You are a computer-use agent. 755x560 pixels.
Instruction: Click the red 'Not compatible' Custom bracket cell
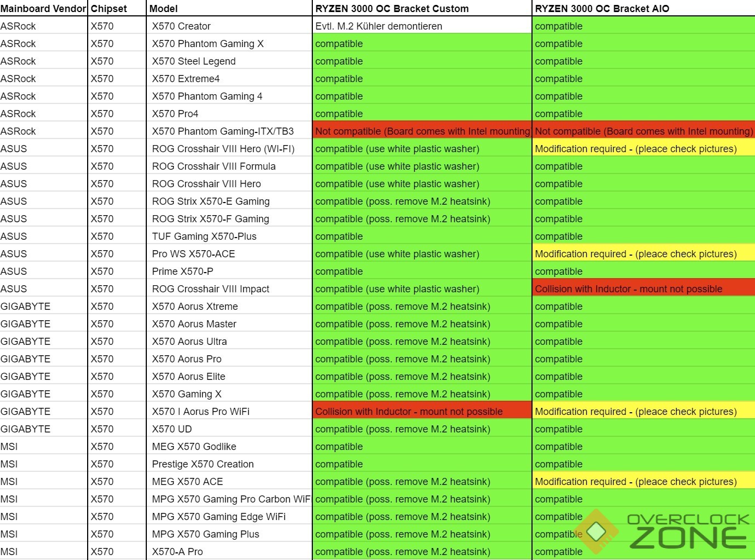click(422, 131)
